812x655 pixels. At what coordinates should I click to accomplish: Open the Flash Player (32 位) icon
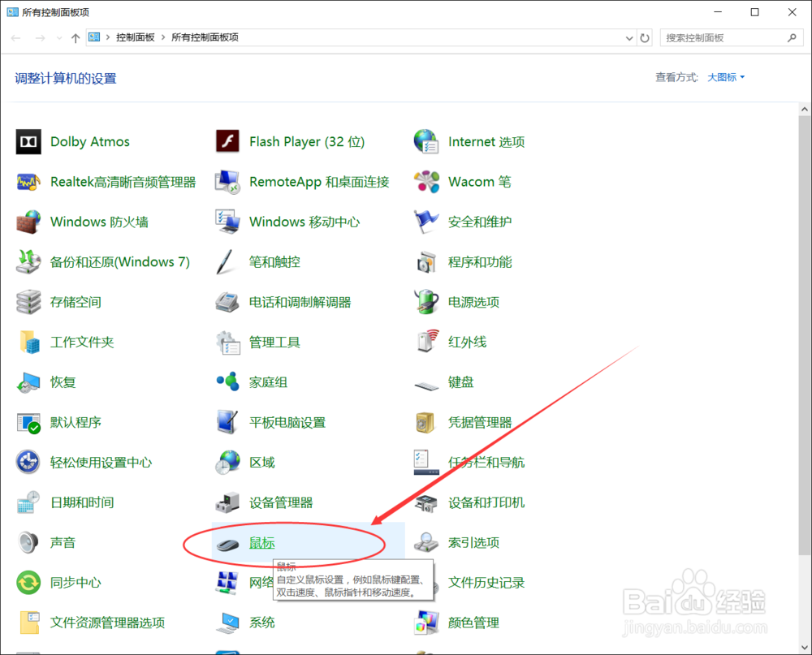coord(227,142)
